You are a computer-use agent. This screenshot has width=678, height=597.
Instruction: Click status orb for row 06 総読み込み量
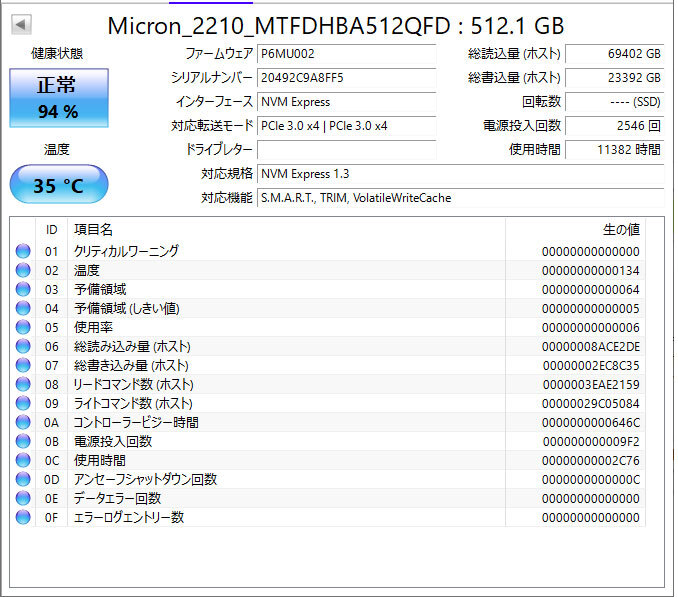click(23, 346)
